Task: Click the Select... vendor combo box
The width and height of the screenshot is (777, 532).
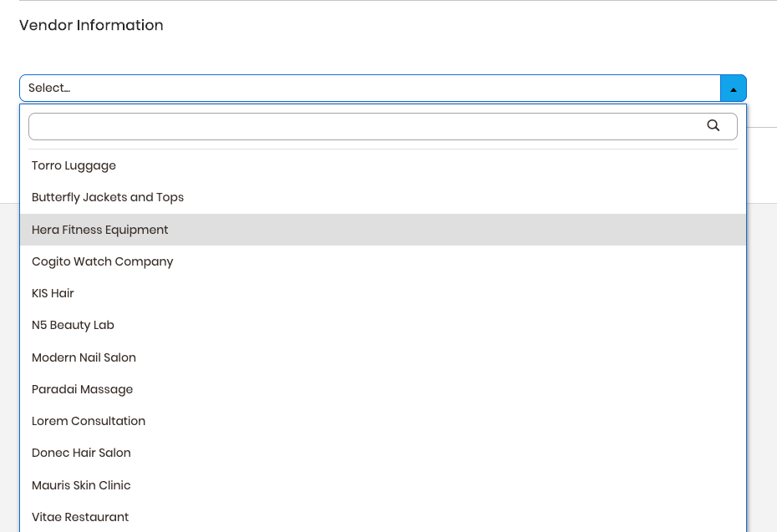Action: point(383,89)
